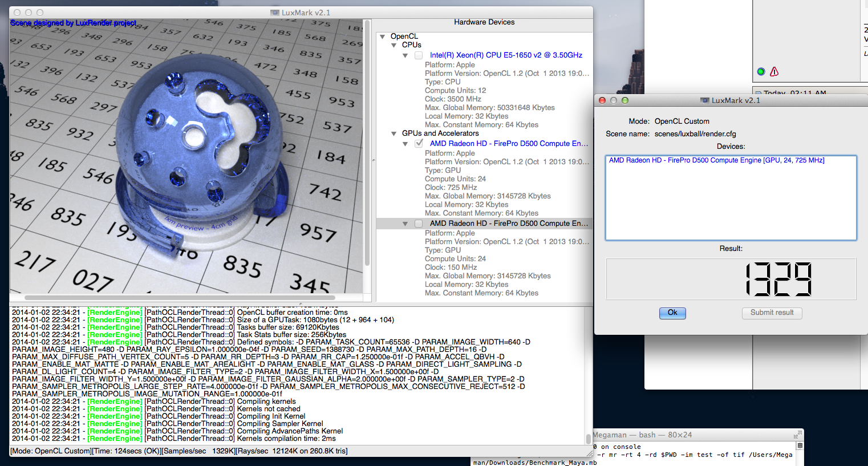The height and width of the screenshot is (466, 868).
Task: Collapse the OpenCL tree node
Action: pyautogui.click(x=383, y=37)
